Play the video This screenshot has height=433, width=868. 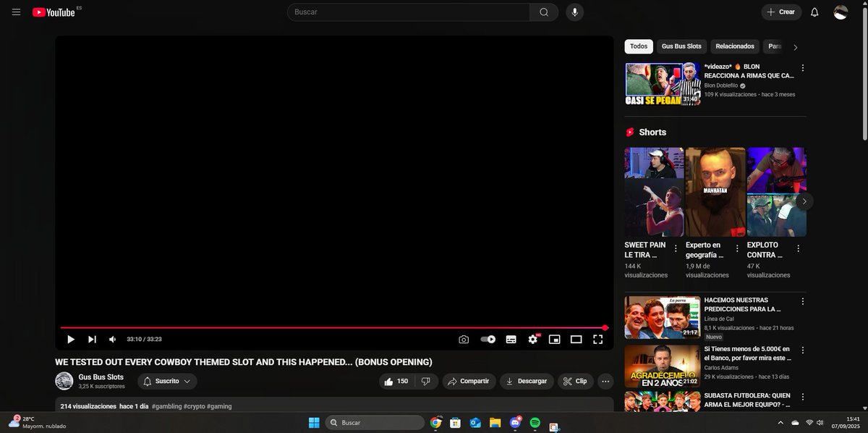click(x=71, y=339)
